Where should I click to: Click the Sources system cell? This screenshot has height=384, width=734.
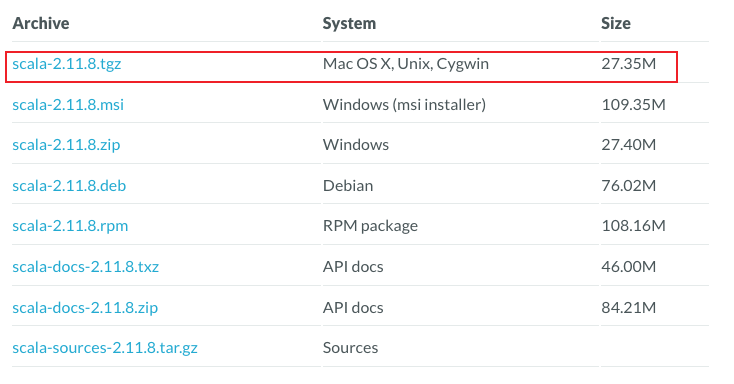[350, 348]
